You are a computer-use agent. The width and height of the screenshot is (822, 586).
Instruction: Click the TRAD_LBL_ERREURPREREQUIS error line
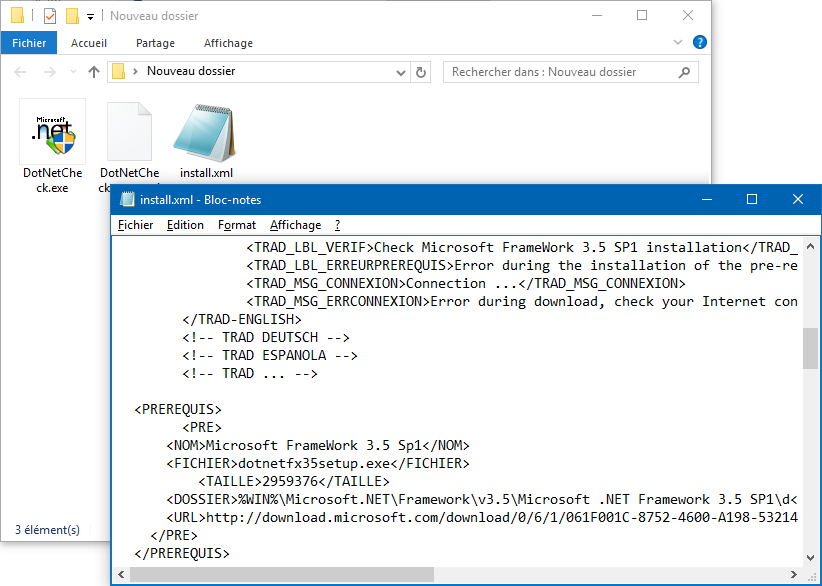522,266
